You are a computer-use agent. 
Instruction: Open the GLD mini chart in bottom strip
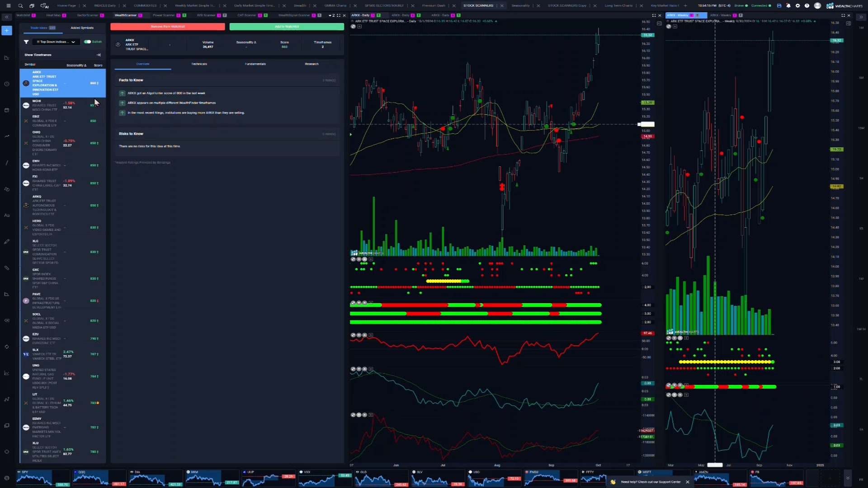point(382,478)
